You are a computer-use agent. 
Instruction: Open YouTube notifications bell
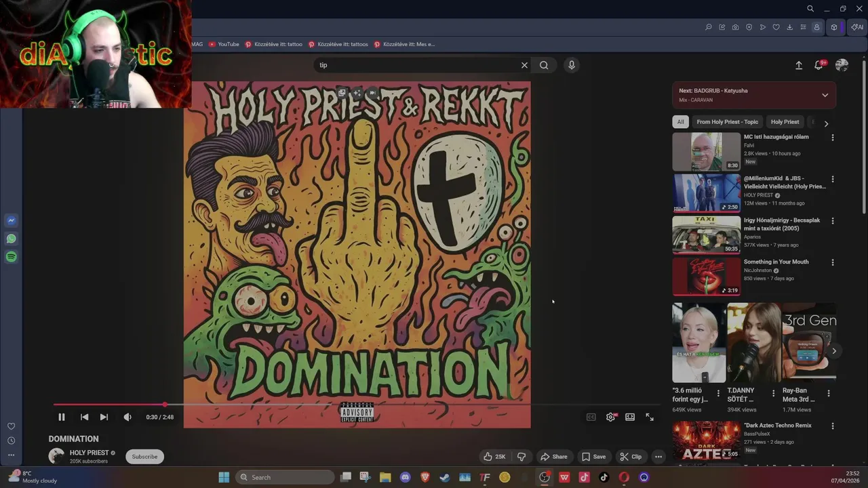click(818, 65)
